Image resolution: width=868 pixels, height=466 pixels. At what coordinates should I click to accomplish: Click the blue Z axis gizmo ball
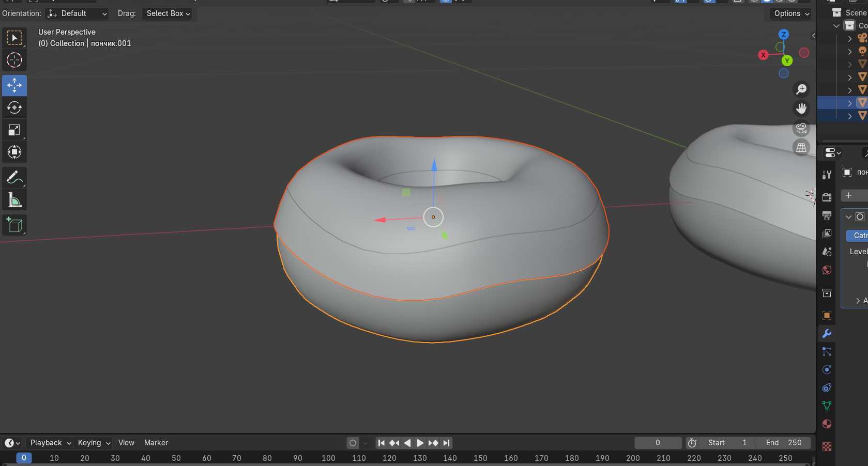click(x=784, y=34)
